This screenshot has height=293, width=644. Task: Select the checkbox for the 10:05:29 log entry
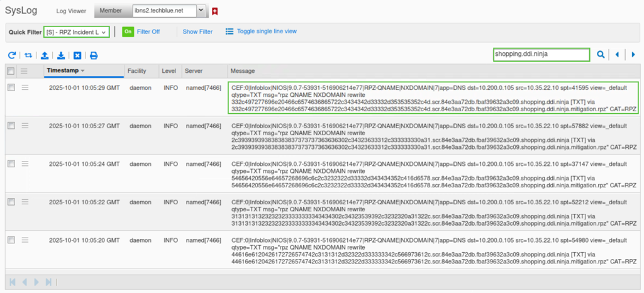point(11,88)
